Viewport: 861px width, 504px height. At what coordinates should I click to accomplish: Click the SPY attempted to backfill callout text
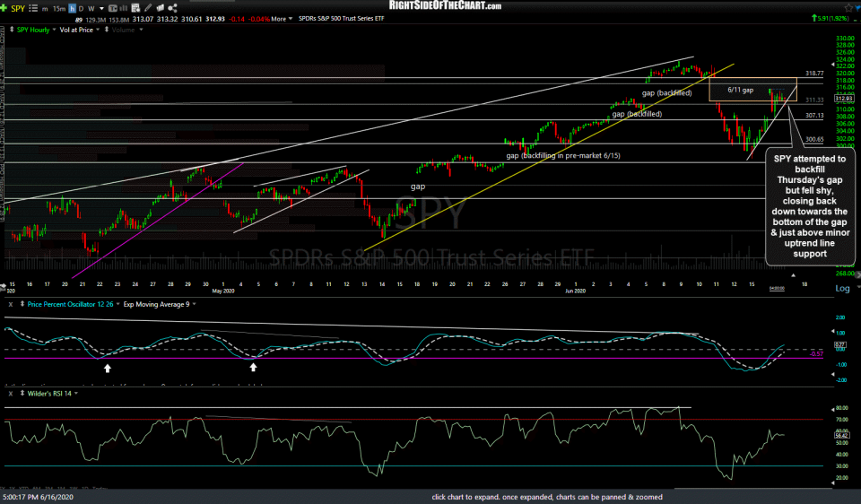point(810,206)
